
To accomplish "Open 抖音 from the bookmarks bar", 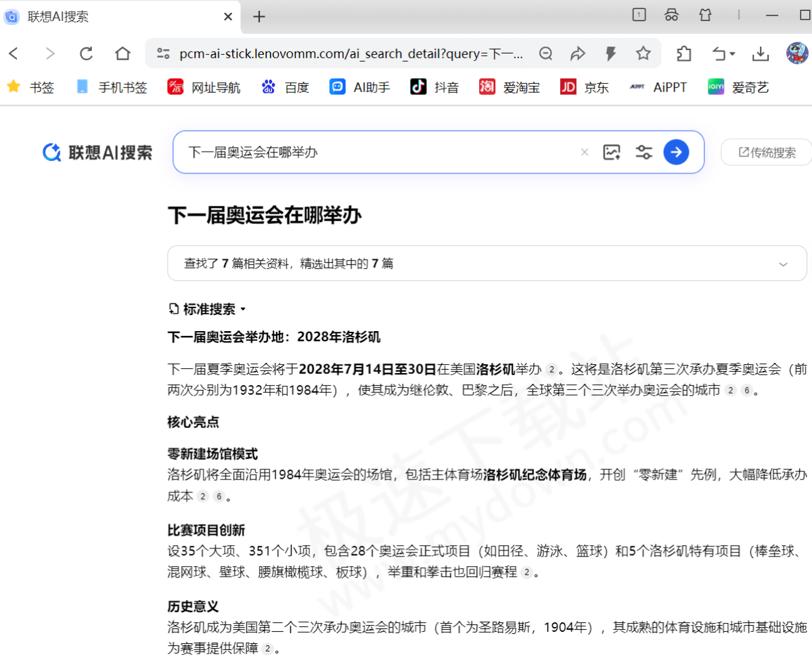I will [x=434, y=87].
